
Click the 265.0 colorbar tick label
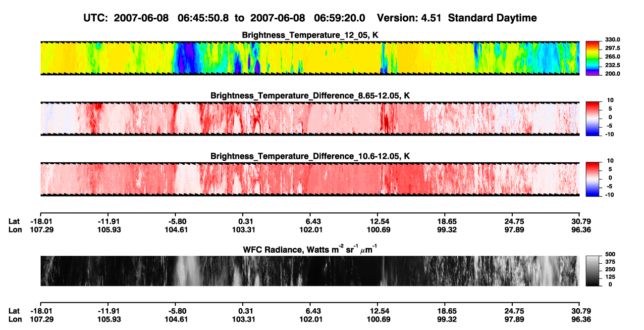tap(613, 57)
